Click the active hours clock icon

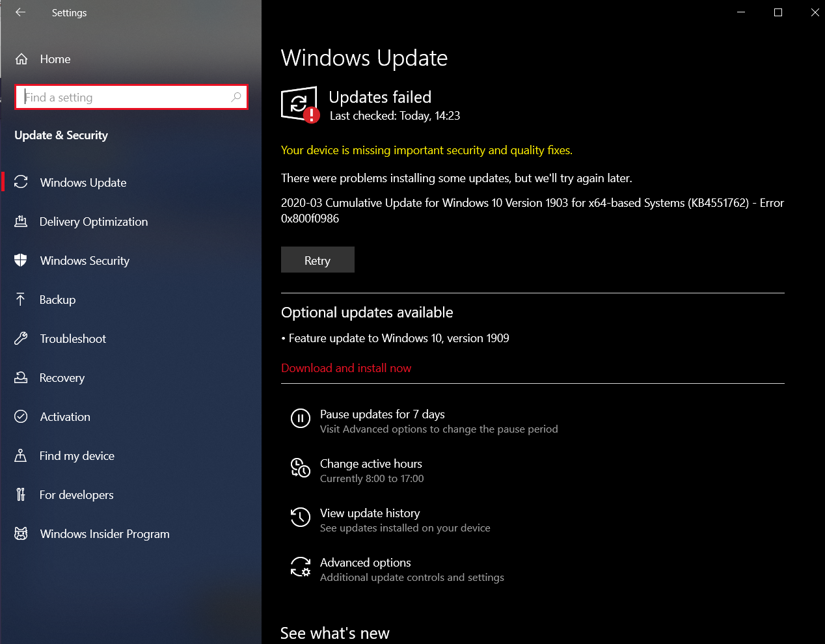[x=300, y=468]
